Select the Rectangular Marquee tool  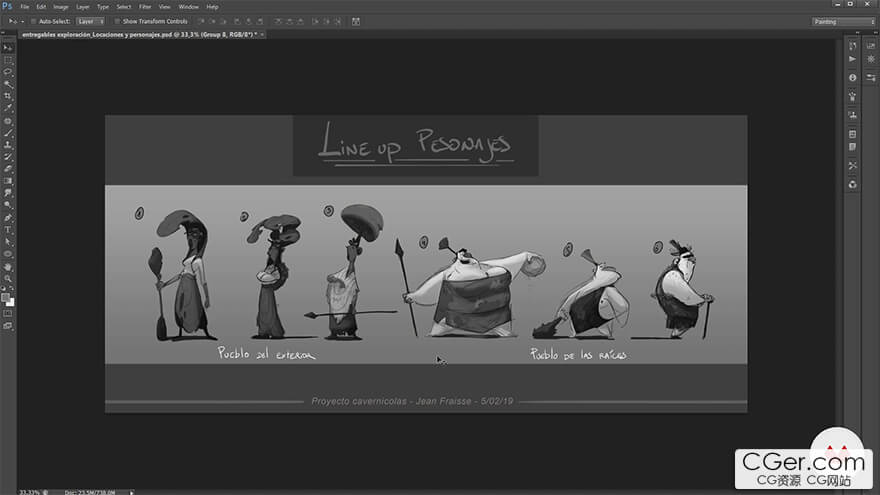click(x=8, y=60)
